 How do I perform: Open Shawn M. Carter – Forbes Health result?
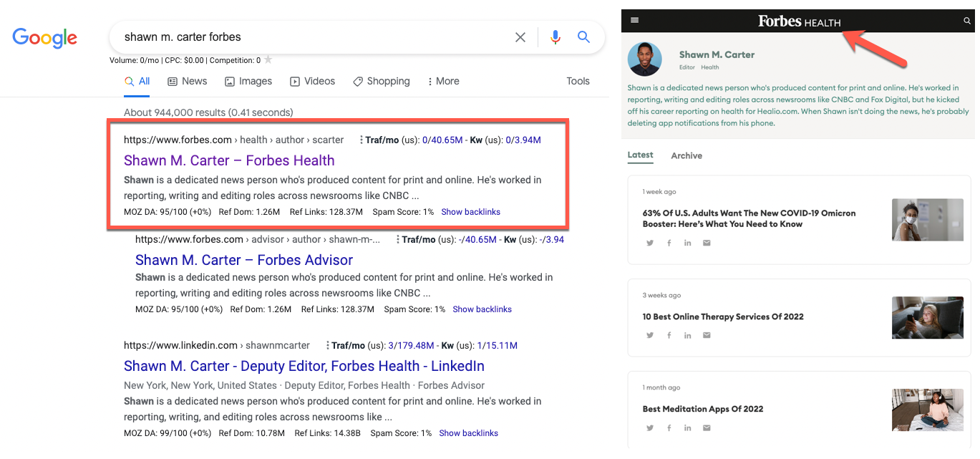[229, 160]
